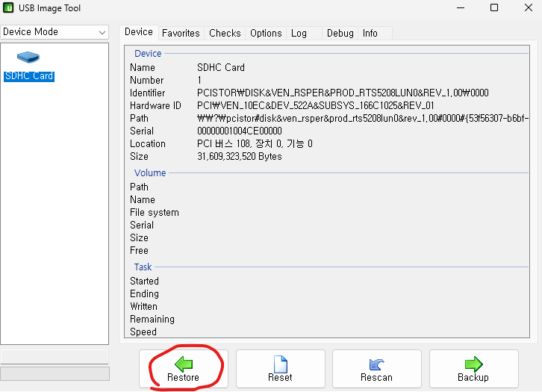Screen dimensions: 542x392
Task: Switch to the Device tab
Action: click(x=139, y=32)
